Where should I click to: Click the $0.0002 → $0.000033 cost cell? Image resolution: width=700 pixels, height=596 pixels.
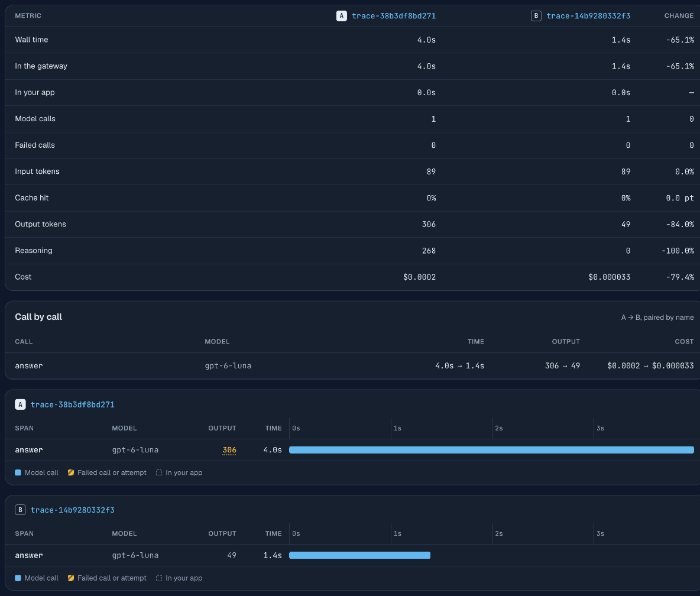(x=650, y=365)
